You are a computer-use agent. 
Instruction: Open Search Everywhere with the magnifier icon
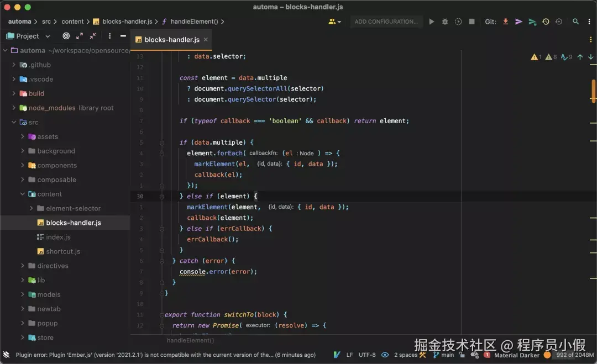click(x=575, y=22)
